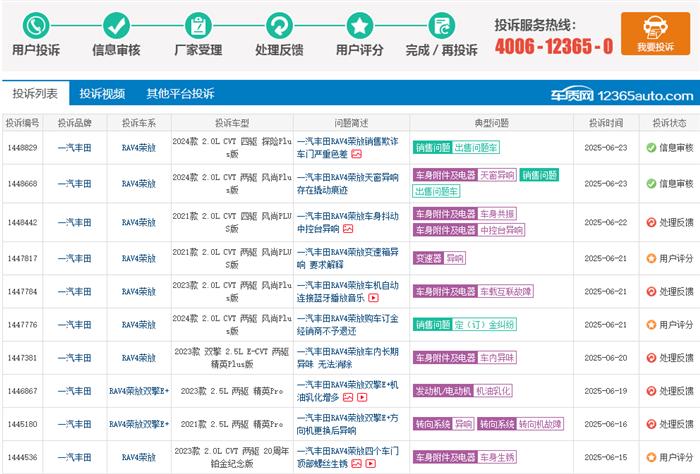
Task: Click the 车质网 12365auto.com logo
Action: pyautogui.click(x=621, y=95)
